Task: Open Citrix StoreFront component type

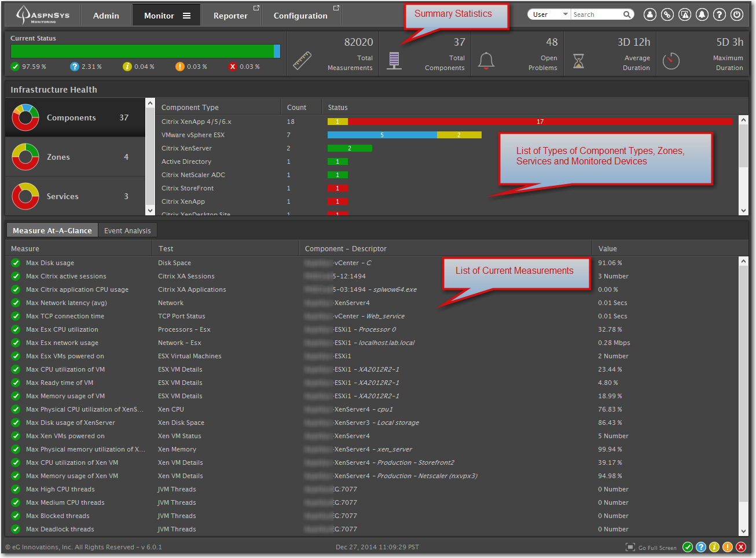Action: (188, 188)
